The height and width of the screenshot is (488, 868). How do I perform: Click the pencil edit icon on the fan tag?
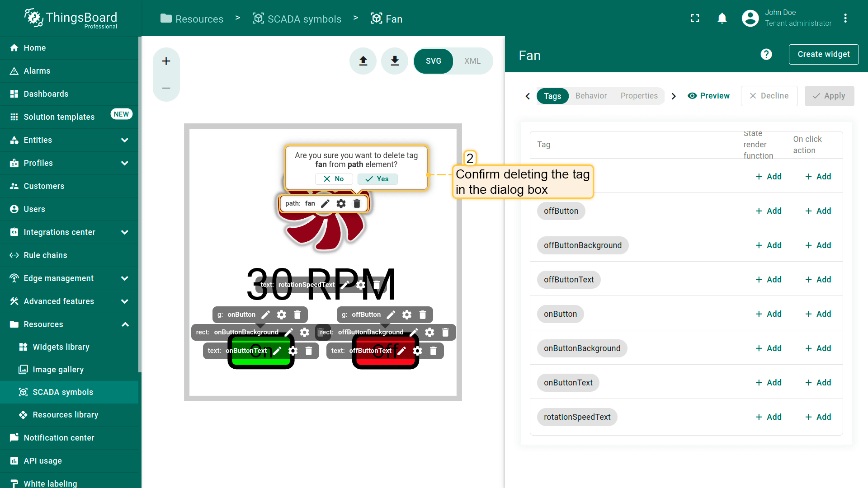click(325, 204)
